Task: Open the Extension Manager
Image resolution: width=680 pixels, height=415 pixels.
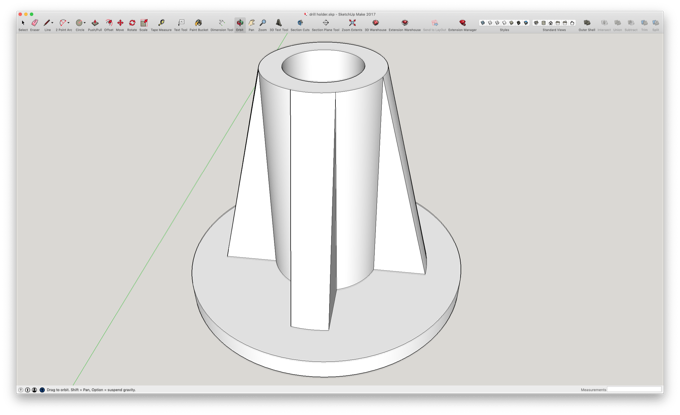Action: click(x=463, y=23)
